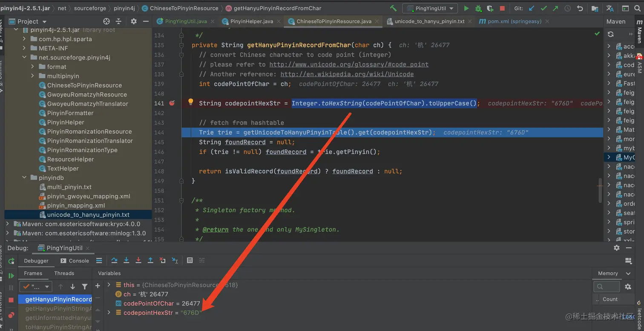Force step into with the red down arrow

tap(138, 260)
